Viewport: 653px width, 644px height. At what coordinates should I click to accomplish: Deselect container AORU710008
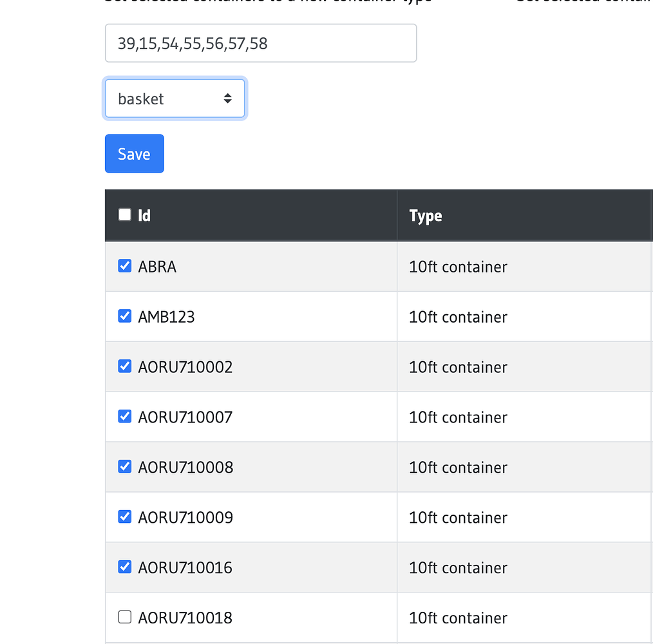coord(124,466)
